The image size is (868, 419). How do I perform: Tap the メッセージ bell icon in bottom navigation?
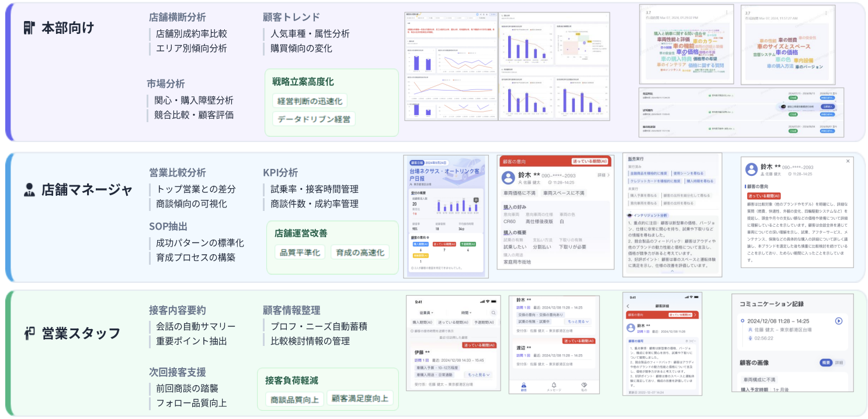(x=554, y=386)
